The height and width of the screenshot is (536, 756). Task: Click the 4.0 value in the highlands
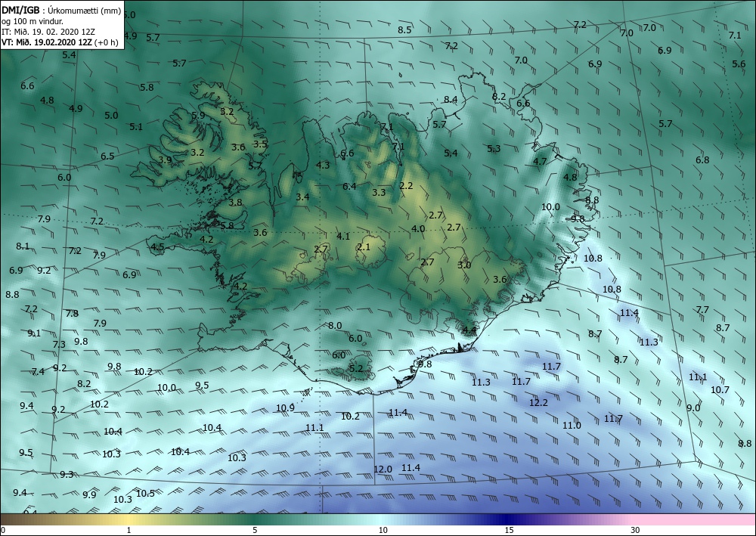[x=418, y=228]
